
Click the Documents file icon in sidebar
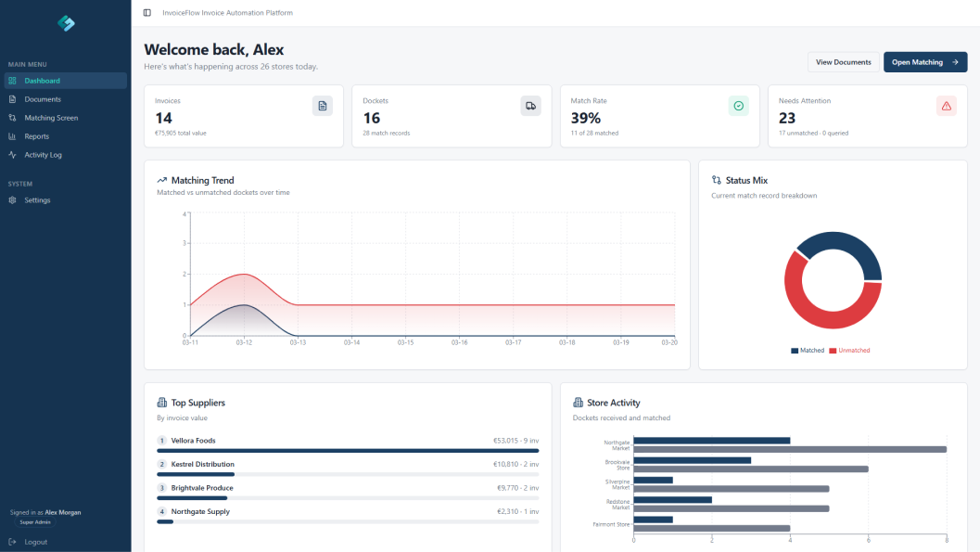[x=12, y=98]
